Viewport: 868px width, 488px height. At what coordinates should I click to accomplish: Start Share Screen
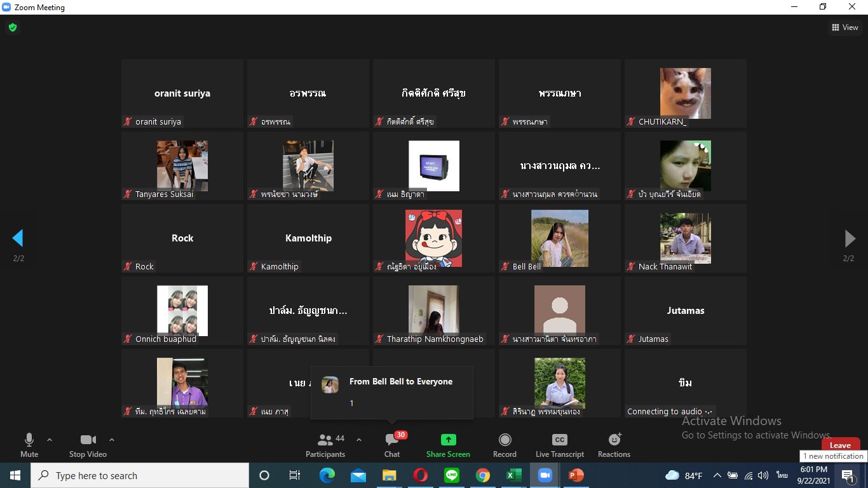(448, 445)
